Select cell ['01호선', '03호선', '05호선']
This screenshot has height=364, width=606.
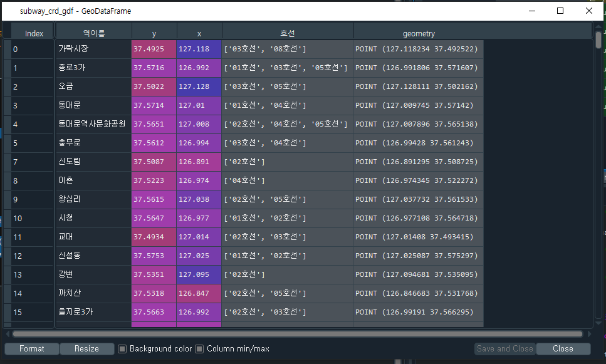pos(288,68)
